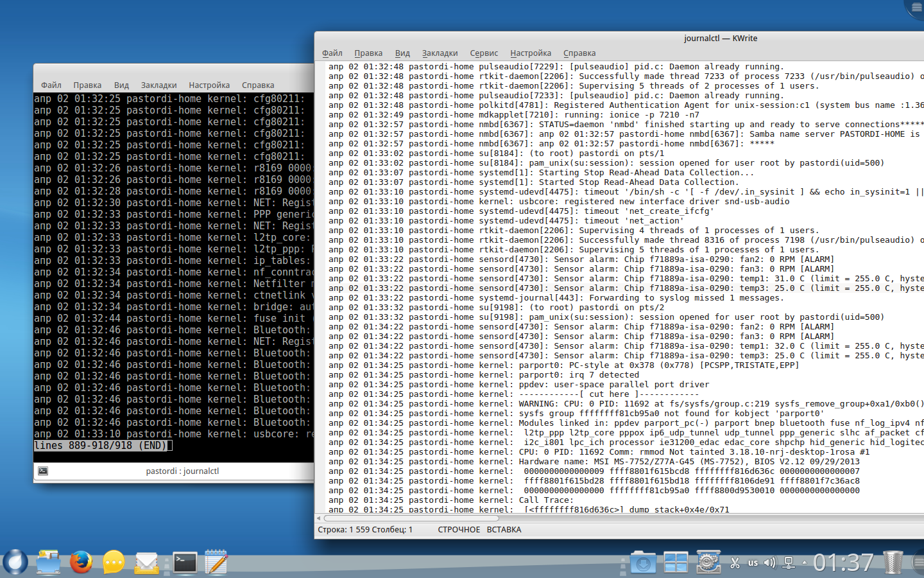The width and height of the screenshot is (924, 578).
Task: Open the mail client envelope icon
Action: click(x=146, y=563)
